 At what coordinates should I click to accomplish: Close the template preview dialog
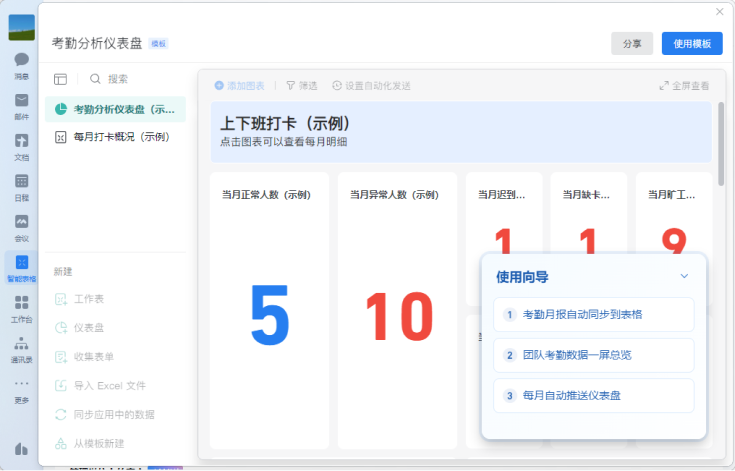coord(720,12)
